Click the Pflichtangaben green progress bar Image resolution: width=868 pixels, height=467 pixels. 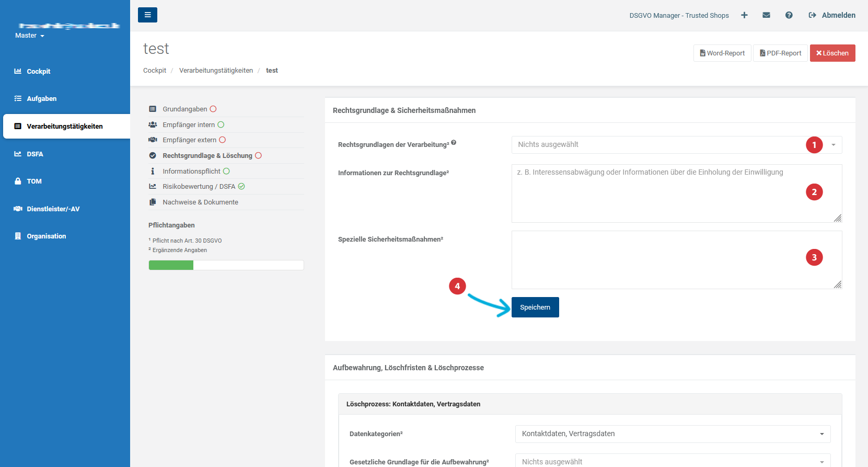[x=171, y=265]
